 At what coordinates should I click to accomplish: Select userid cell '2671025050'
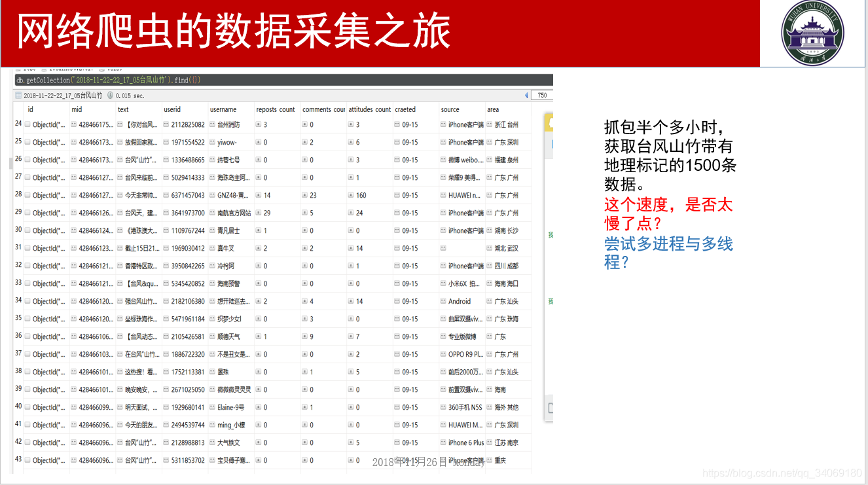(x=188, y=389)
